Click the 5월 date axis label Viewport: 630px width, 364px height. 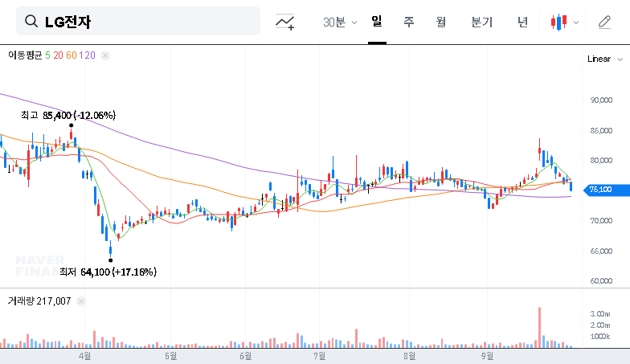click(170, 356)
